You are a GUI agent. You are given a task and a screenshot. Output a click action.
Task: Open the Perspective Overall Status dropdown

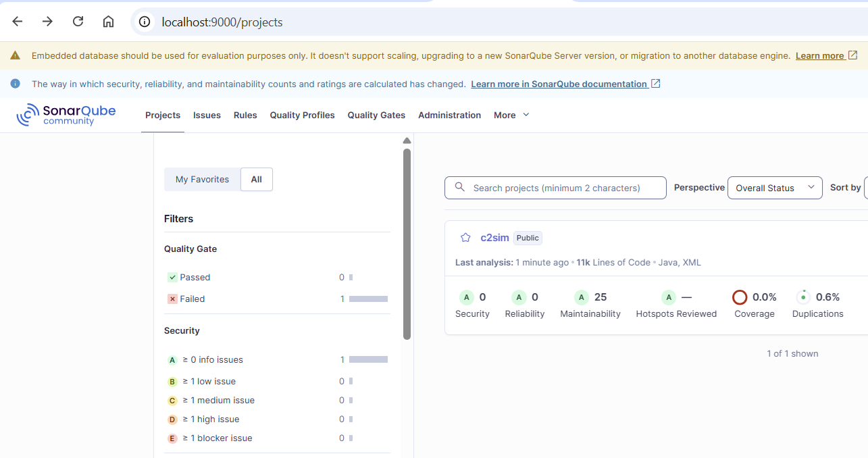(774, 188)
